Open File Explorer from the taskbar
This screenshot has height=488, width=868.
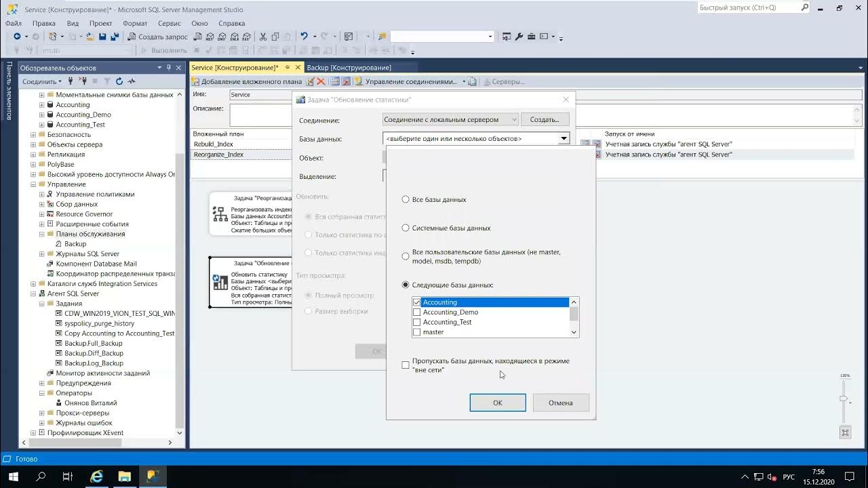coord(125,476)
